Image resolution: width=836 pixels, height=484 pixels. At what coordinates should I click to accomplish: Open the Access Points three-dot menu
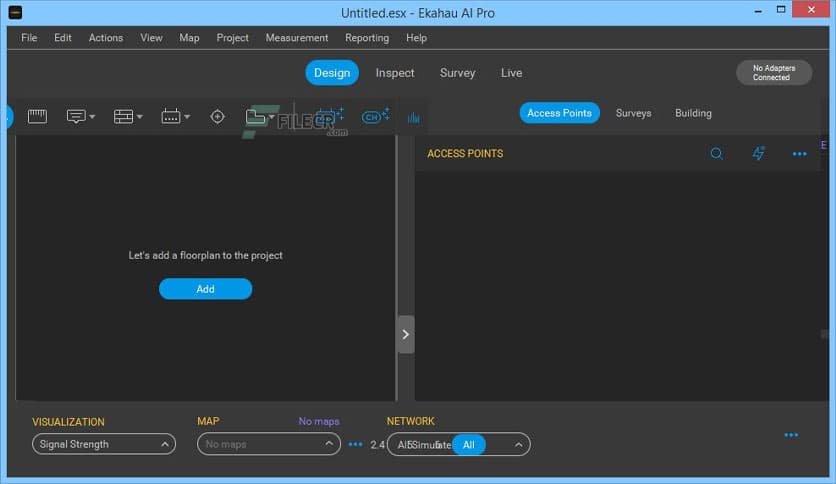point(799,154)
